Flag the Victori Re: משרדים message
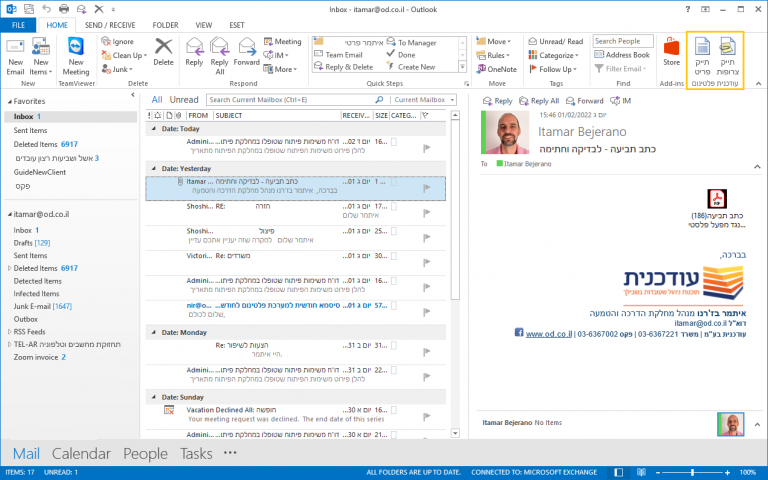This screenshot has height=480, width=768. coord(427,263)
